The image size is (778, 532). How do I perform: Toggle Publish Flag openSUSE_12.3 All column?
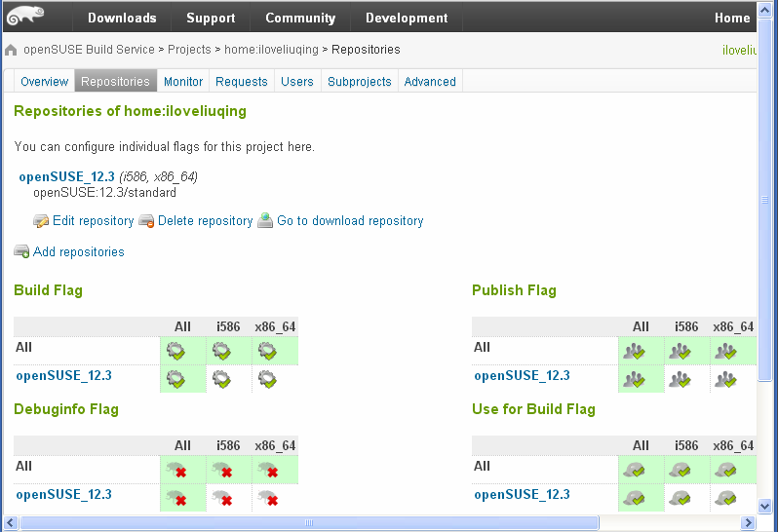click(634, 379)
